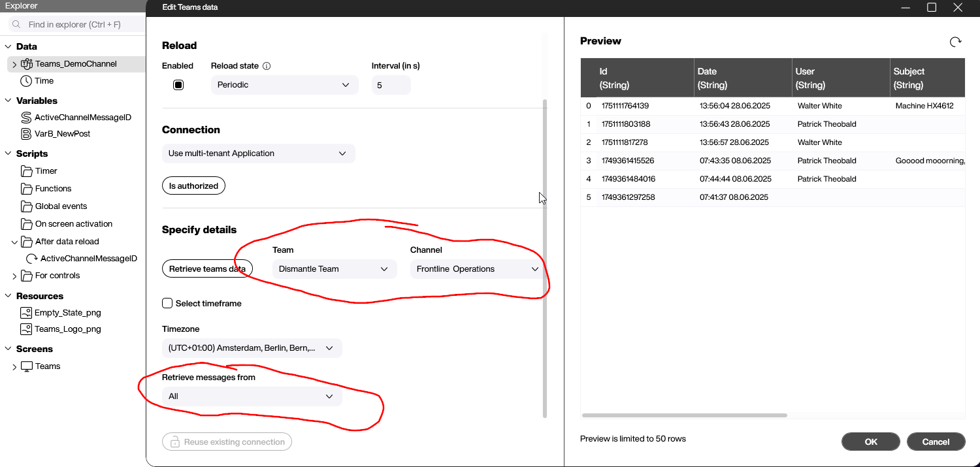Viewport: 980px width, 467px height.
Task: Collapse the After data reload folder
Action: (14, 242)
